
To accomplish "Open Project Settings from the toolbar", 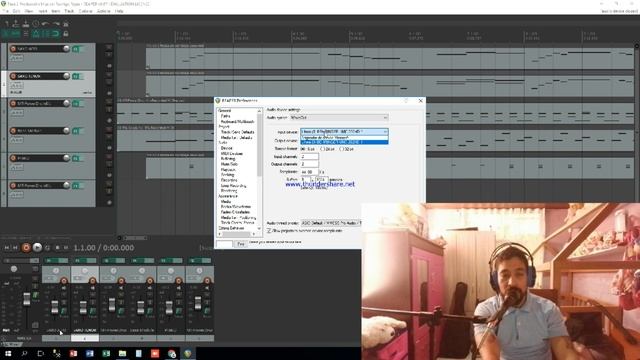I will [36, 24].
